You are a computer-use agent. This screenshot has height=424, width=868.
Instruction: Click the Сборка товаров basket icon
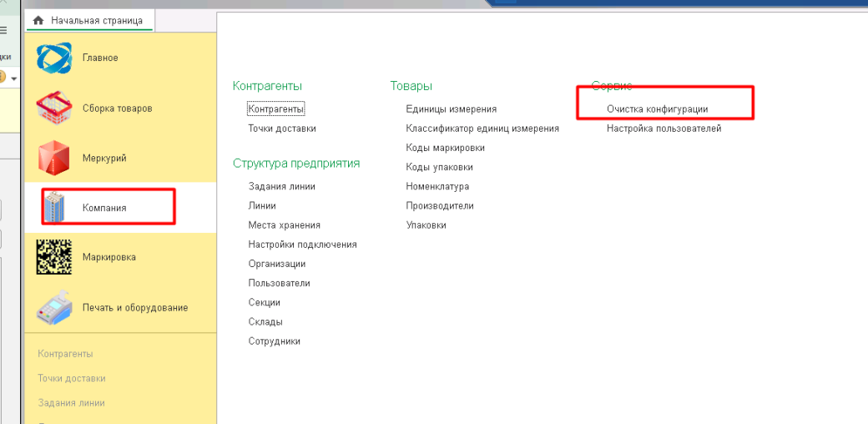click(53, 108)
